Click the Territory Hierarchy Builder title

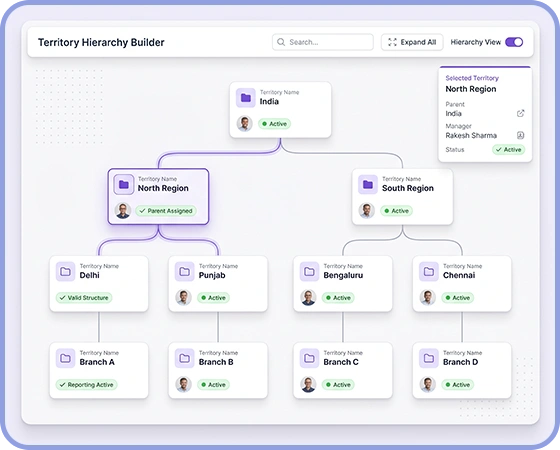click(101, 42)
